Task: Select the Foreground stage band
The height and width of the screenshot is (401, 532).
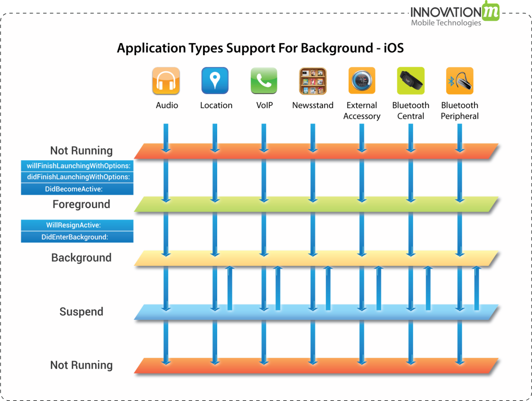Action: point(312,205)
